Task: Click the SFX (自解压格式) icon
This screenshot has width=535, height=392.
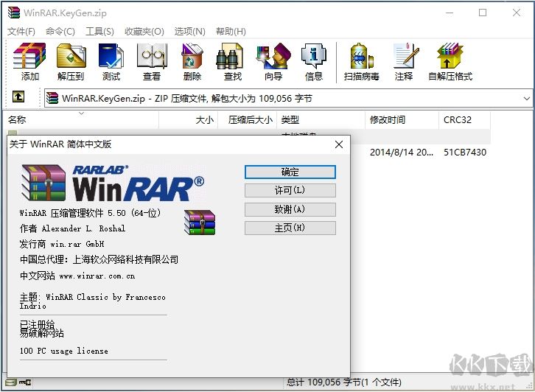Action: pyautogui.click(x=450, y=62)
